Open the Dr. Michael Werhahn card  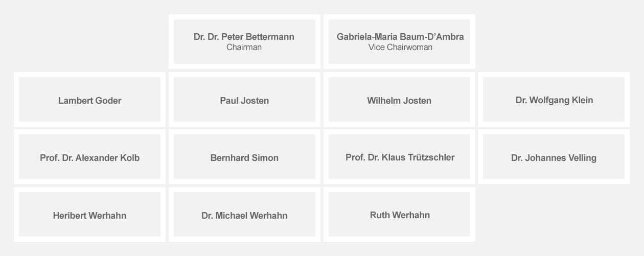244,214
